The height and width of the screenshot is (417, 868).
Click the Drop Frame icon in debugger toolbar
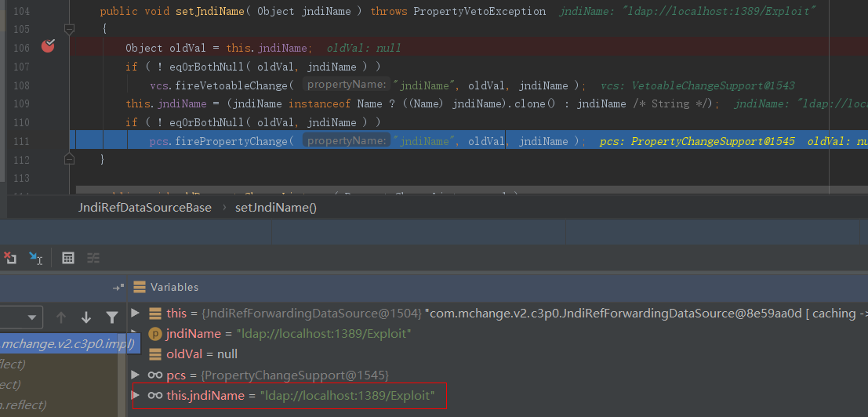10,258
